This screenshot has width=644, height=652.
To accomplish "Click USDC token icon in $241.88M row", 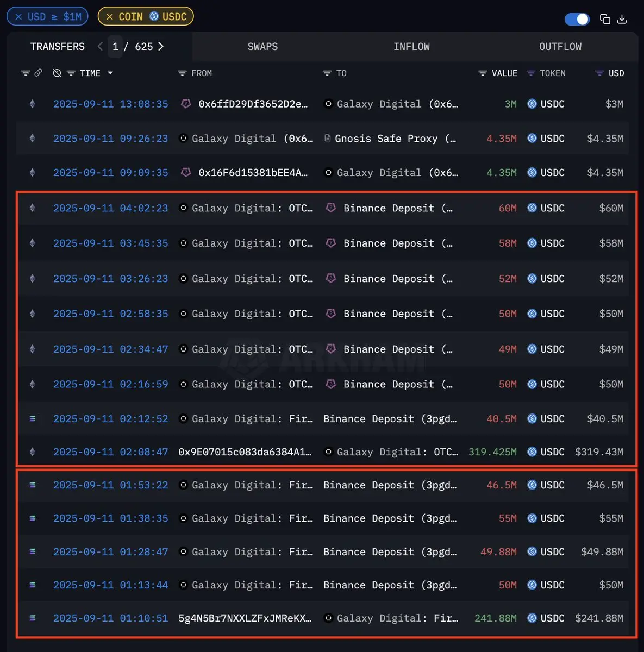I will 532,618.
